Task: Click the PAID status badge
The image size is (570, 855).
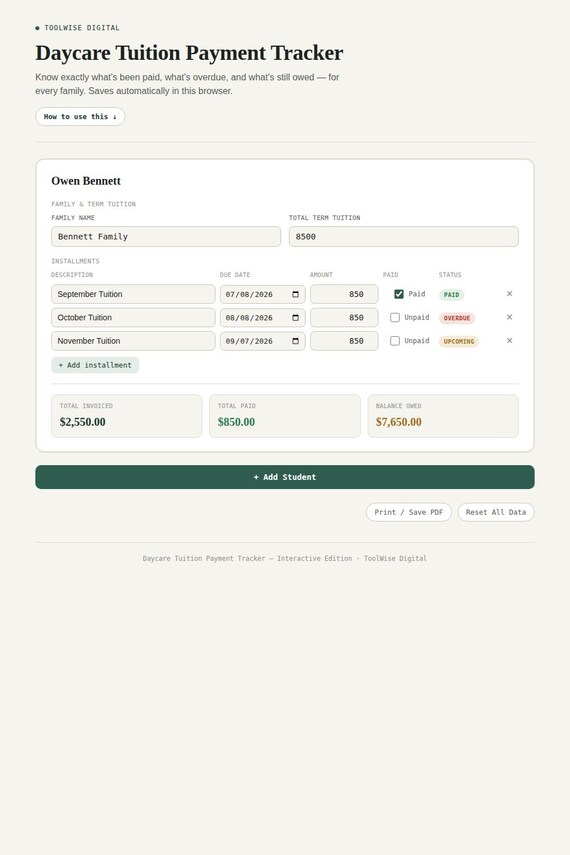Action: 451,295
